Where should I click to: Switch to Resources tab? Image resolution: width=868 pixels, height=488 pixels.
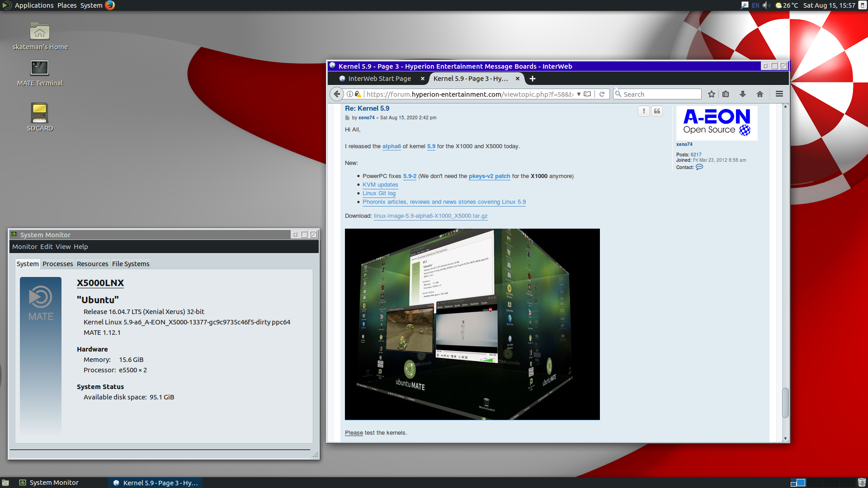[x=92, y=264]
